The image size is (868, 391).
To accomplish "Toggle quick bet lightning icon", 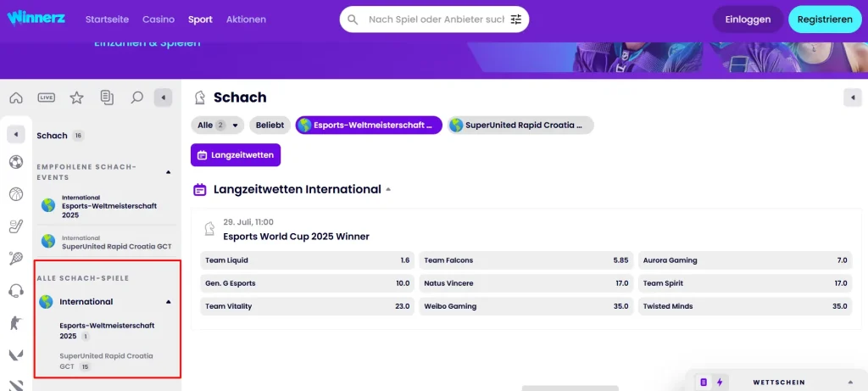I will (x=720, y=383).
